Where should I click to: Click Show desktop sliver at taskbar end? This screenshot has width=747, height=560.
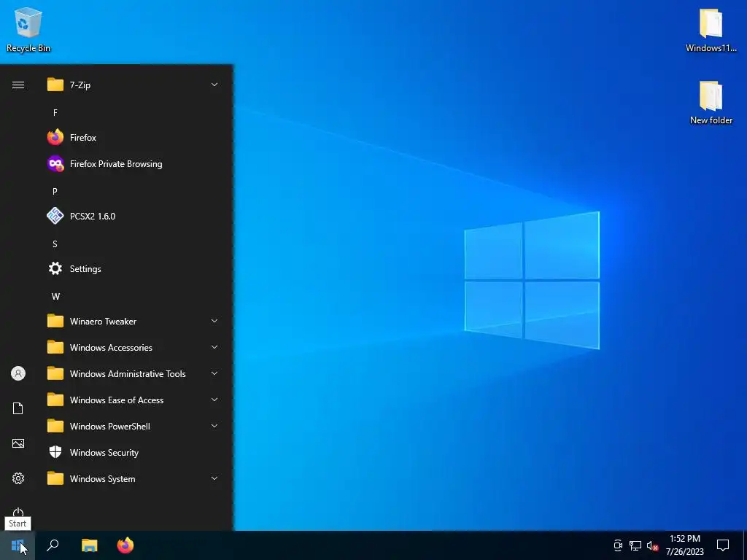[745, 545]
